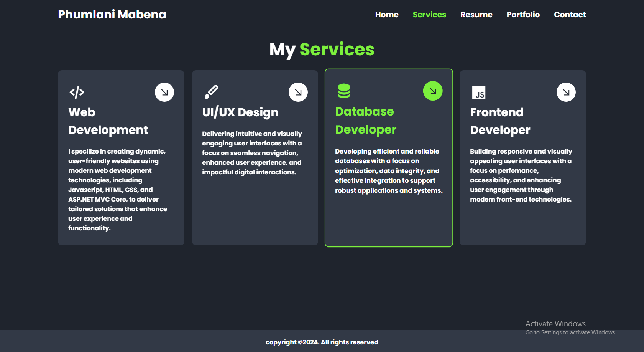
Task: Click the JS logo icon on Frontend Developer
Action: coord(479,92)
